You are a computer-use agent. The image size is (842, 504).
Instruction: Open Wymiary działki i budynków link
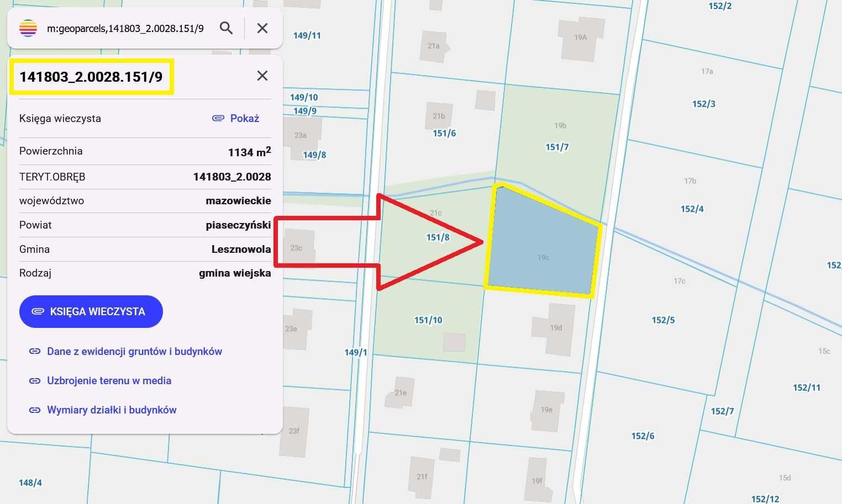click(112, 410)
